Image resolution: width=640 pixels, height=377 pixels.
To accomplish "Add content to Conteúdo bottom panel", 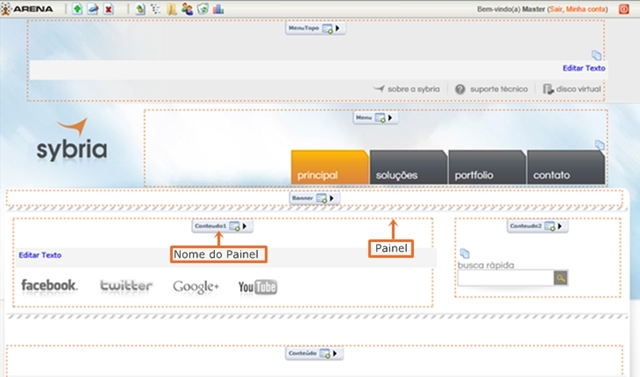I will 325,354.
